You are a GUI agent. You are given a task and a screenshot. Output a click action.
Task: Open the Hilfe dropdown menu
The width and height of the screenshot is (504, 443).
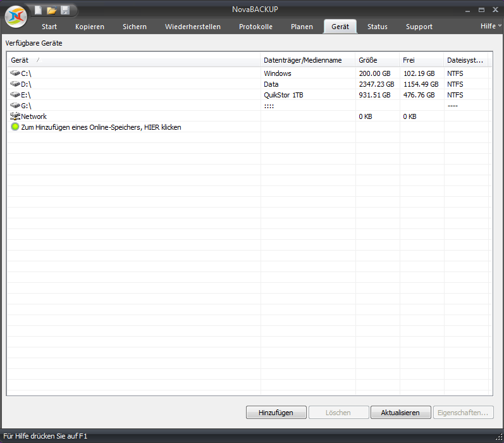point(490,26)
